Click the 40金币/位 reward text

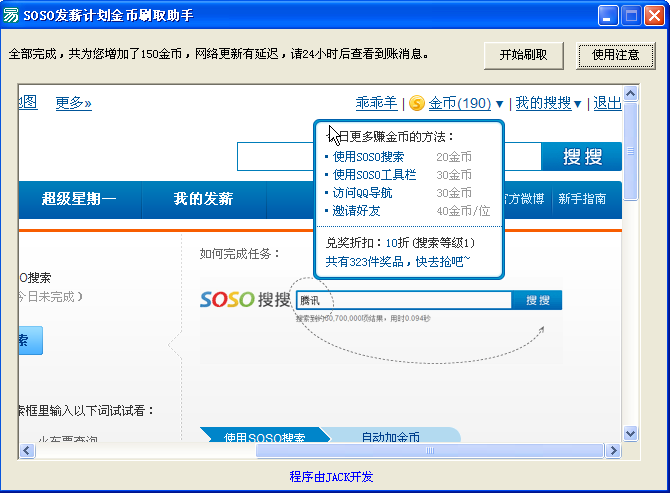point(463,211)
